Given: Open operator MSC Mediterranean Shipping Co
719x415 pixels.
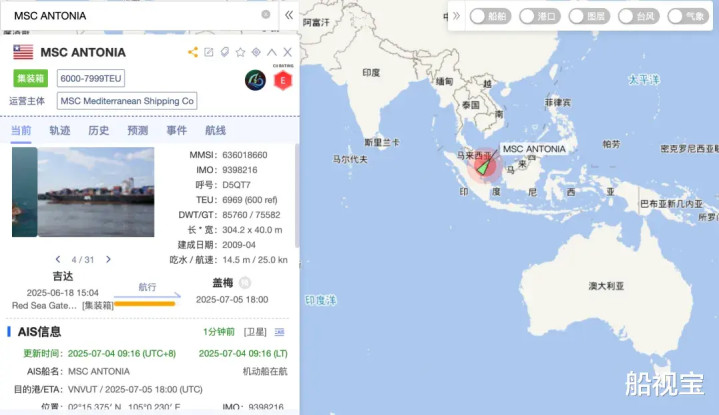Looking at the screenshot, I should coord(127,101).
